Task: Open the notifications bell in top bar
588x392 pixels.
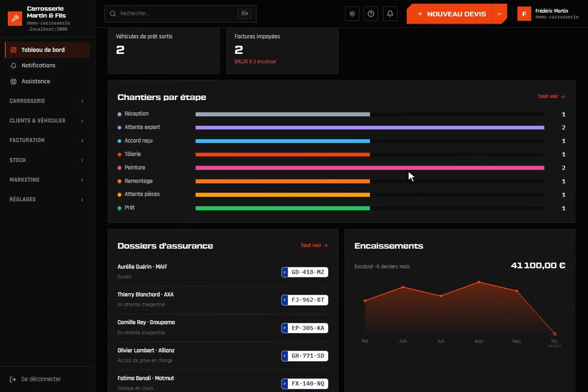Action: pyautogui.click(x=390, y=14)
